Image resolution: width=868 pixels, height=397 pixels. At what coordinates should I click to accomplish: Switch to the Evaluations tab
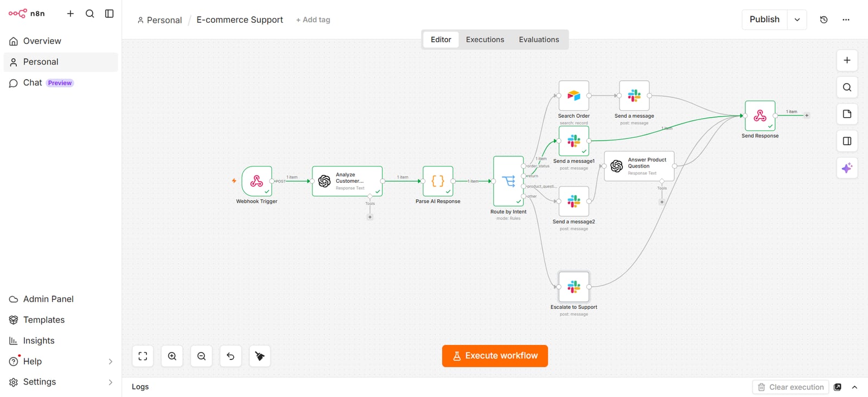[x=539, y=40]
